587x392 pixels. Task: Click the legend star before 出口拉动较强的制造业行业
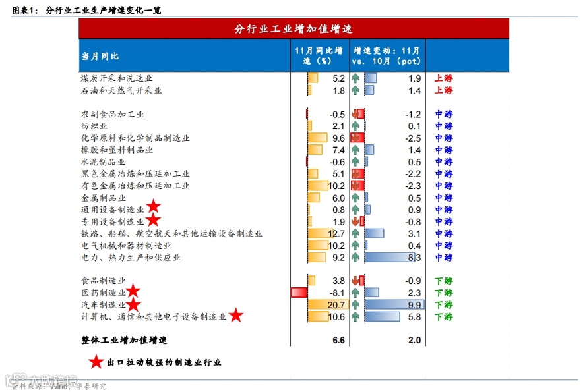coord(96,362)
